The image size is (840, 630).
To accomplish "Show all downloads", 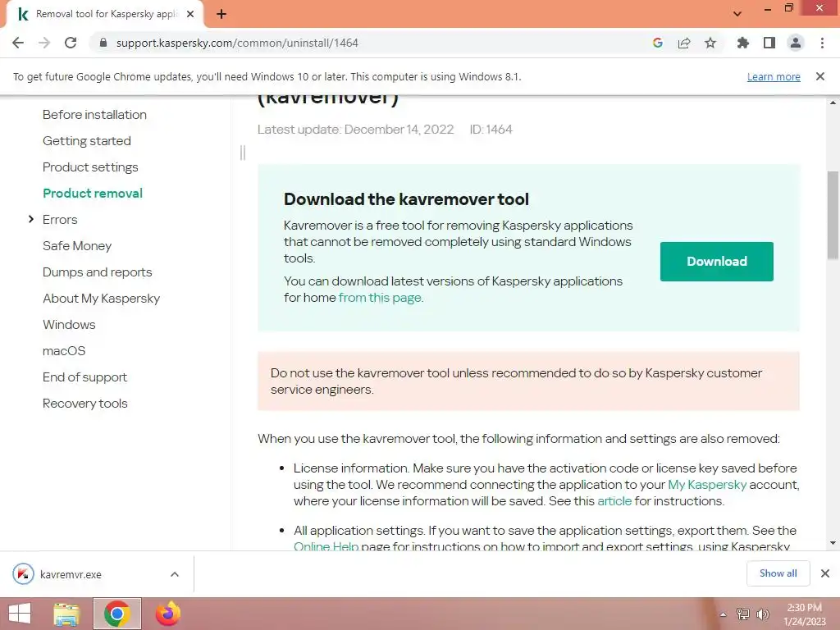I will point(778,573).
